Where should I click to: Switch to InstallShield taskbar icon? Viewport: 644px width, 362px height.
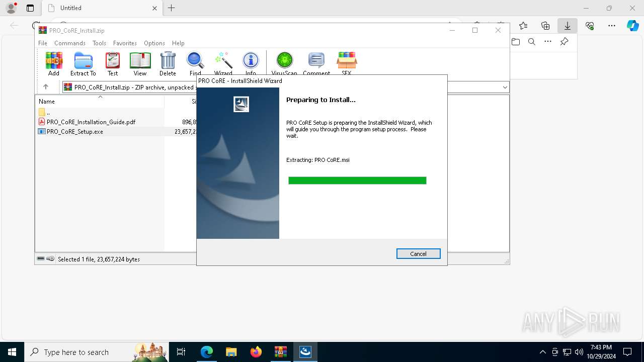[x=305, y=352]
